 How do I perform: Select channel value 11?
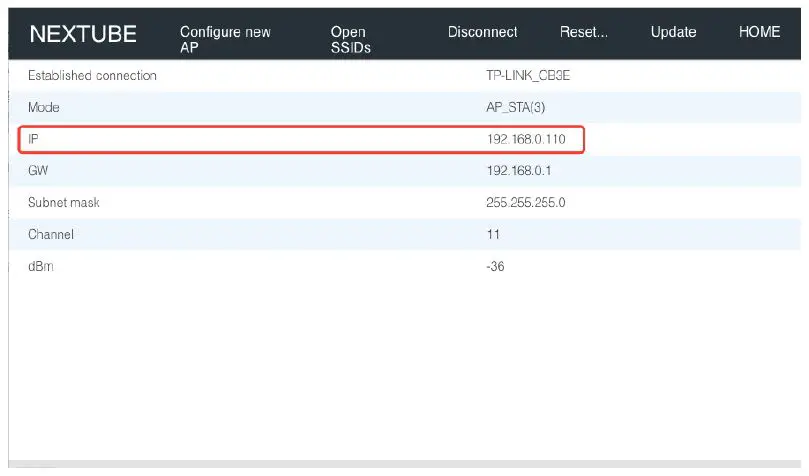click(x=493, y=235)
